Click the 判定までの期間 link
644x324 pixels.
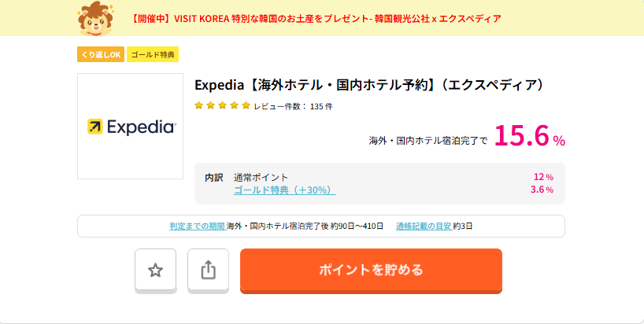(197, 226)
